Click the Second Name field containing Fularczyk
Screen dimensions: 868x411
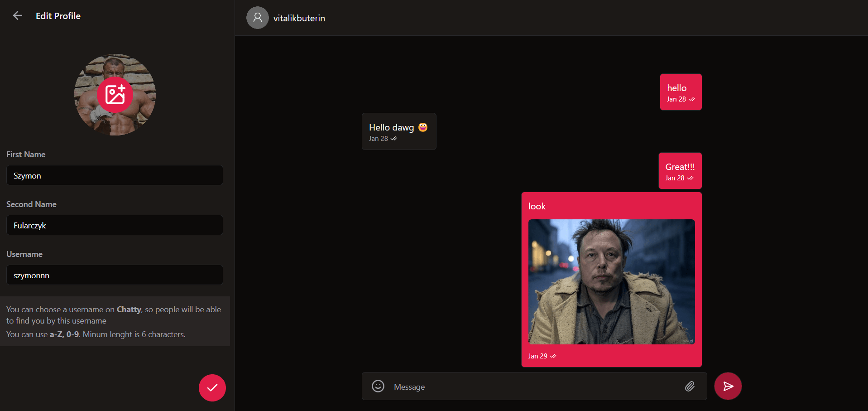[x=115, y=225]
